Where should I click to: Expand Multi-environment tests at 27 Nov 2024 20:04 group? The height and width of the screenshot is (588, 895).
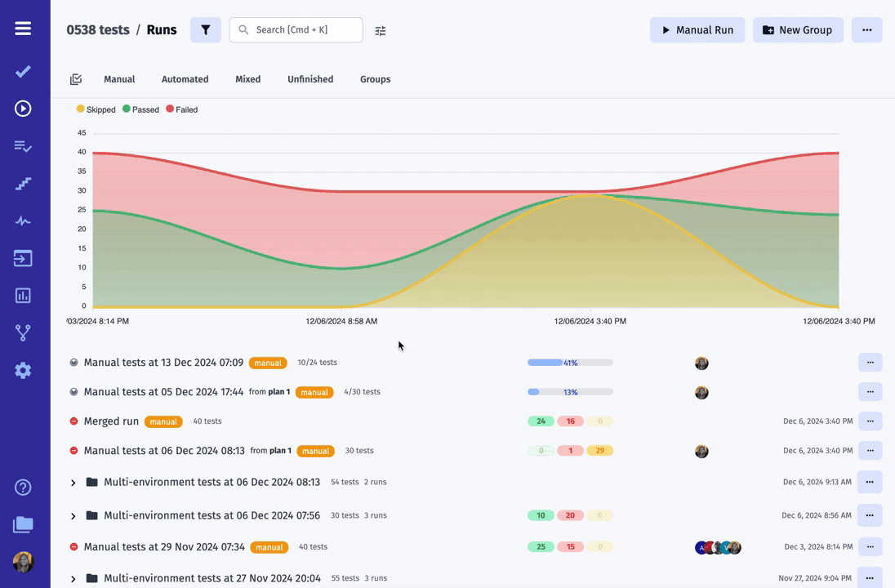(x=73, y=579)
